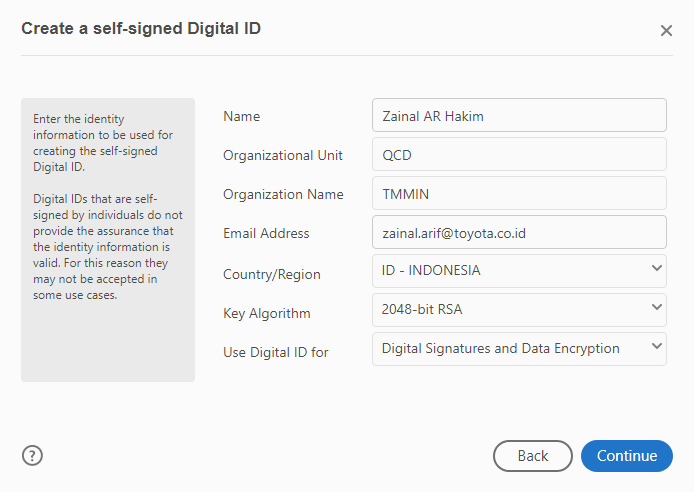
Task: Click the Email Address input field
Action: pyautogui.click(x=518, y=232)
